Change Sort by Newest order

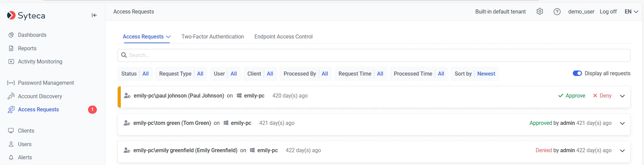coord(486,74)
